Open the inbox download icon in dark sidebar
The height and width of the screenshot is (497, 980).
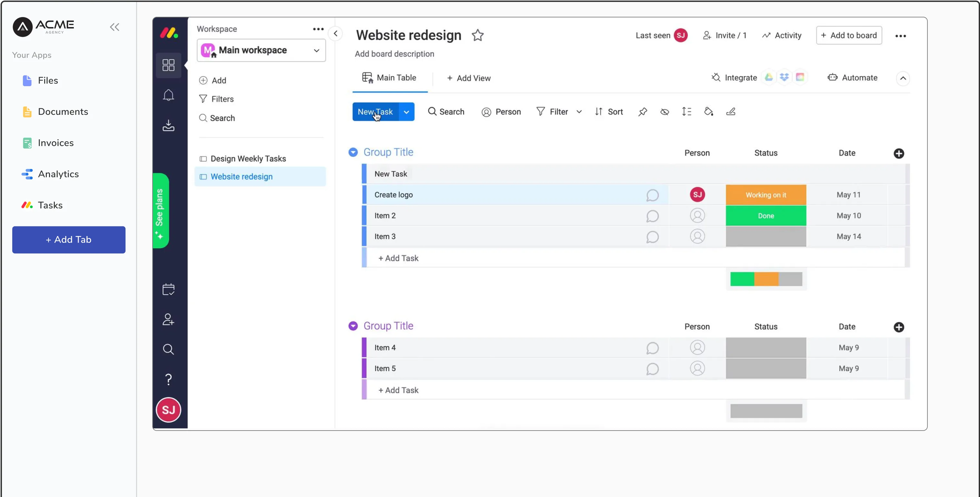(x=168, y=125)
